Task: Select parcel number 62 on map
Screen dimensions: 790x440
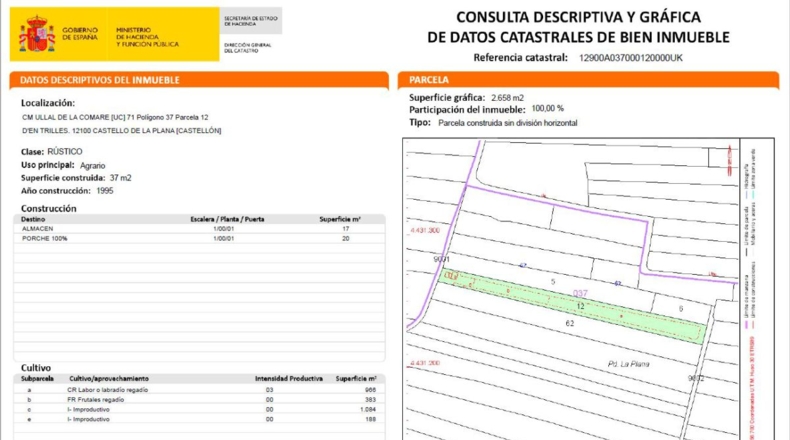Action: (570, 324)
